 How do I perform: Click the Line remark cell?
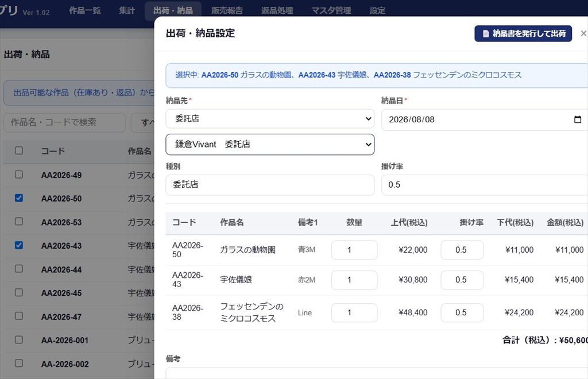click(305, 312)
